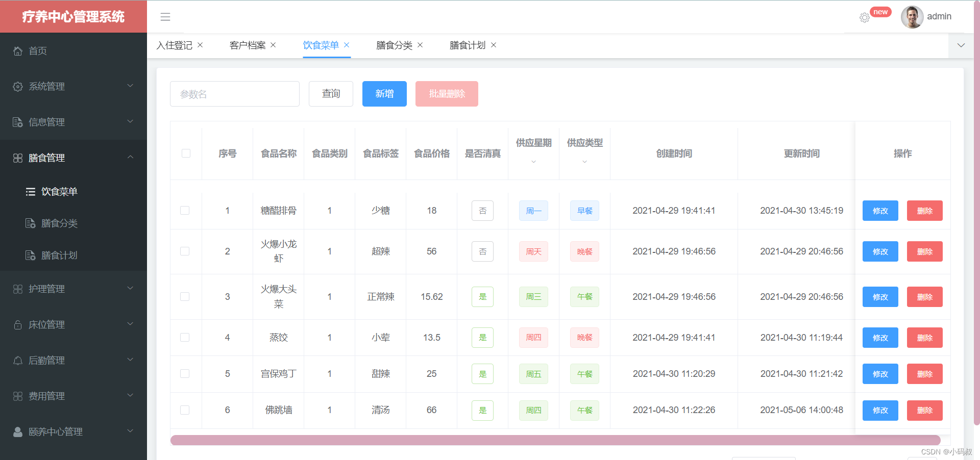Click the gear icon beside 系统管理
Screen dimensions: 980x460
coord(18,87)
